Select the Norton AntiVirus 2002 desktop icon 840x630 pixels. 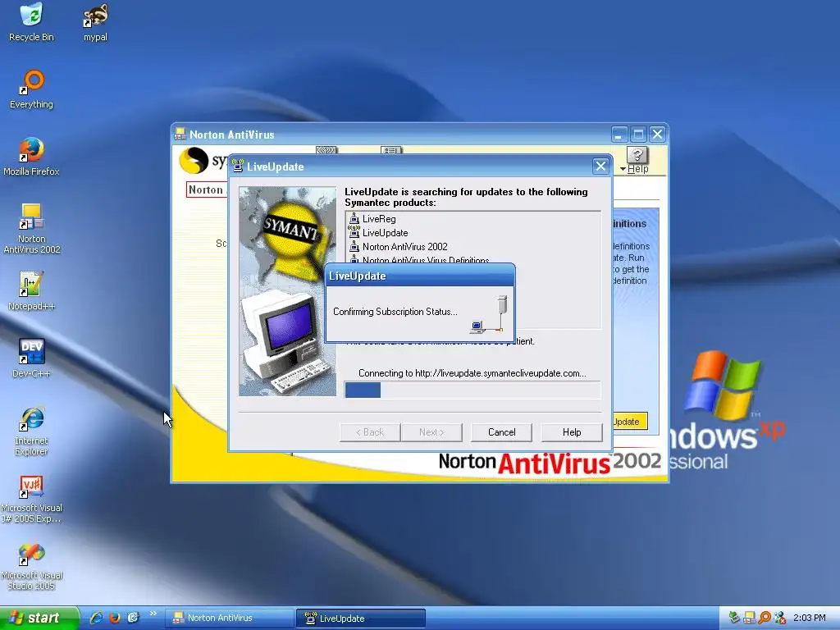(31, 229)
